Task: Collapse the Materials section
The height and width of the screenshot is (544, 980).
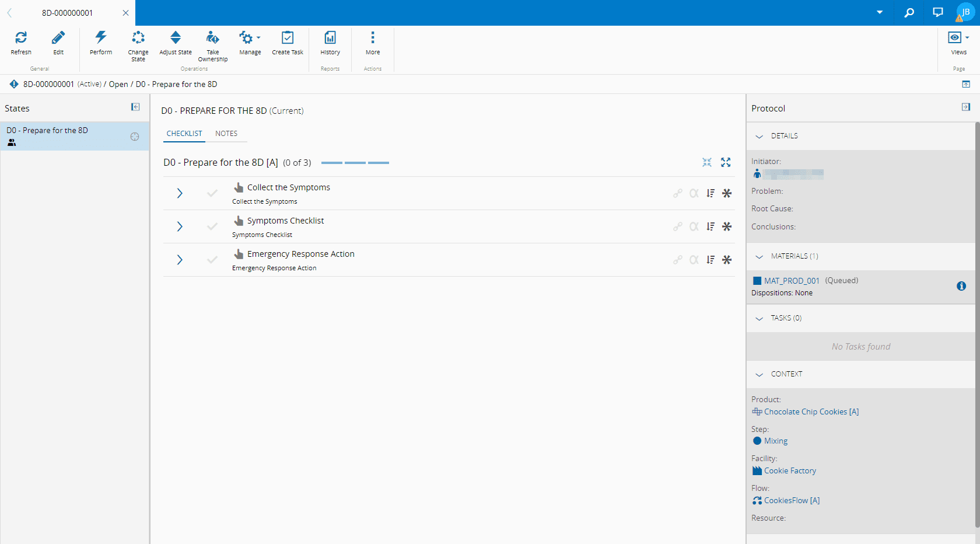Action: click(x=759, y=256)
